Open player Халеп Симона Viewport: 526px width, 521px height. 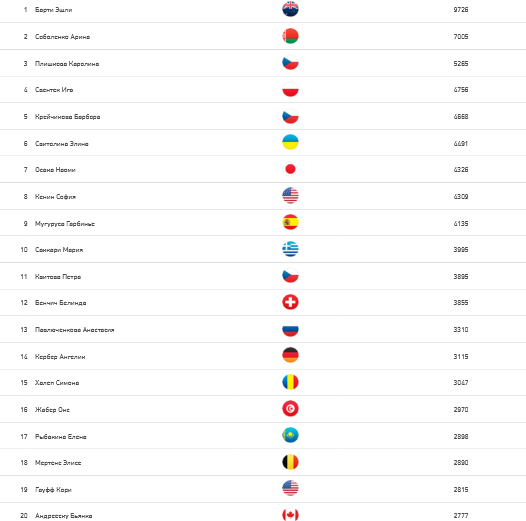(x=57, y=383)
